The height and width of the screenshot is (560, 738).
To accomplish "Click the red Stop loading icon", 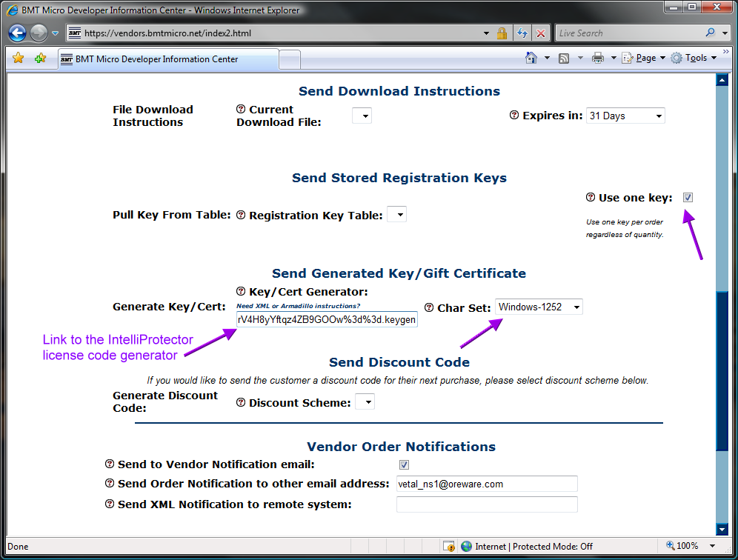I will [541, 33].
